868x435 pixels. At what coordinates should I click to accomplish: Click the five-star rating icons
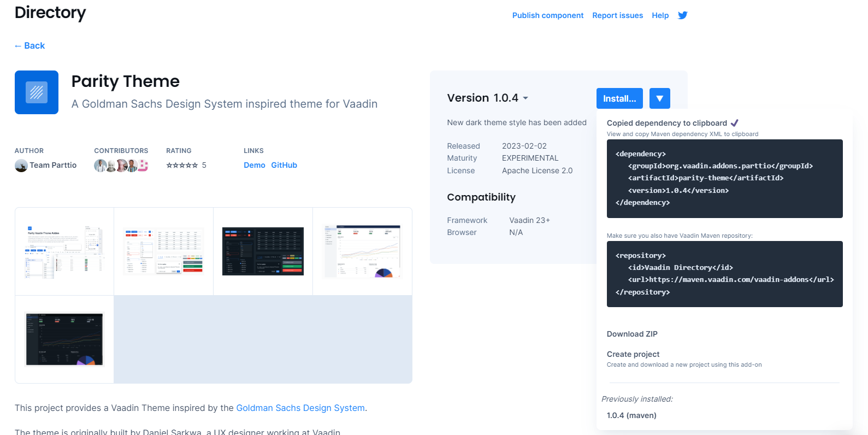point(182,165)
